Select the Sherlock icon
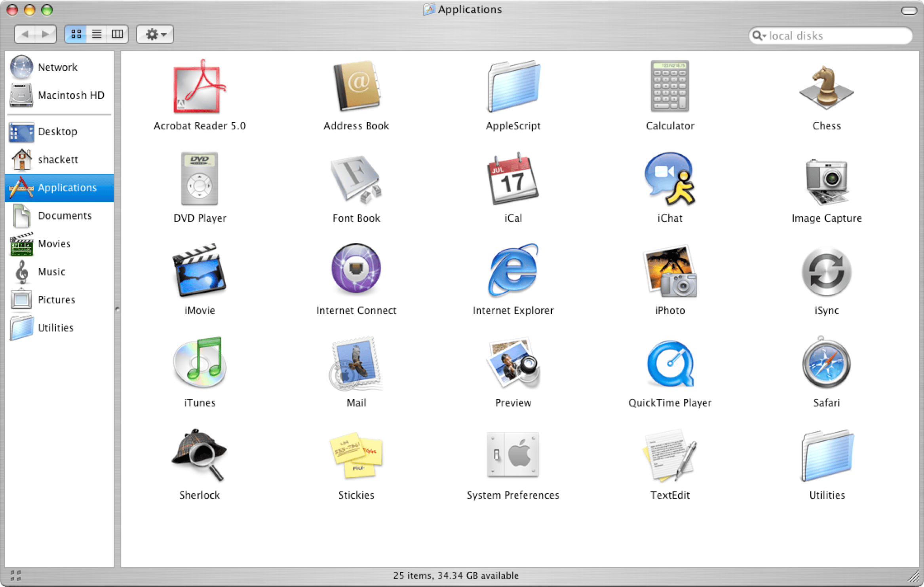 point(200,455)
